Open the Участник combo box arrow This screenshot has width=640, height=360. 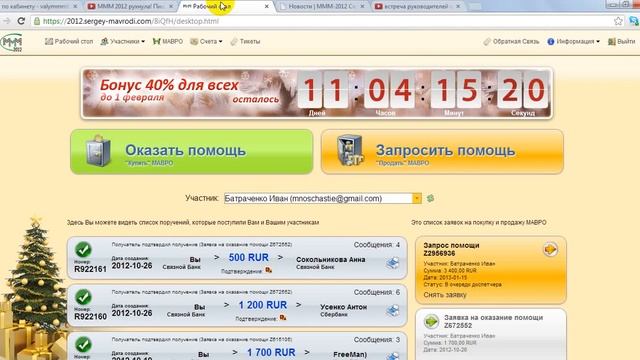click(x=417, y=198)
